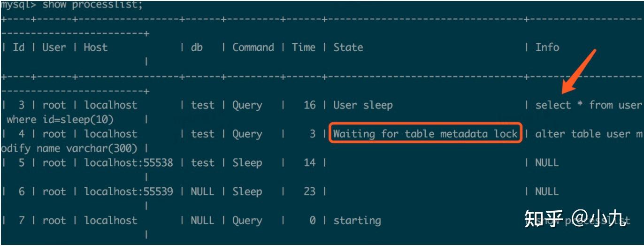Click the highlighted "Waiting for table metadata lock" box

pyautogui.click(x=425, y=134)
